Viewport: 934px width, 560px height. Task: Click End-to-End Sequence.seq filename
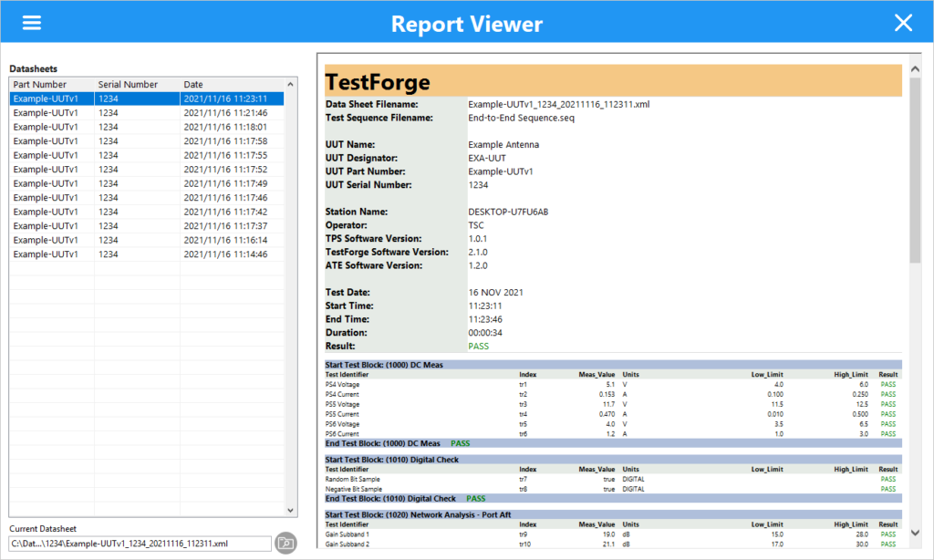[x=521, y=118]
